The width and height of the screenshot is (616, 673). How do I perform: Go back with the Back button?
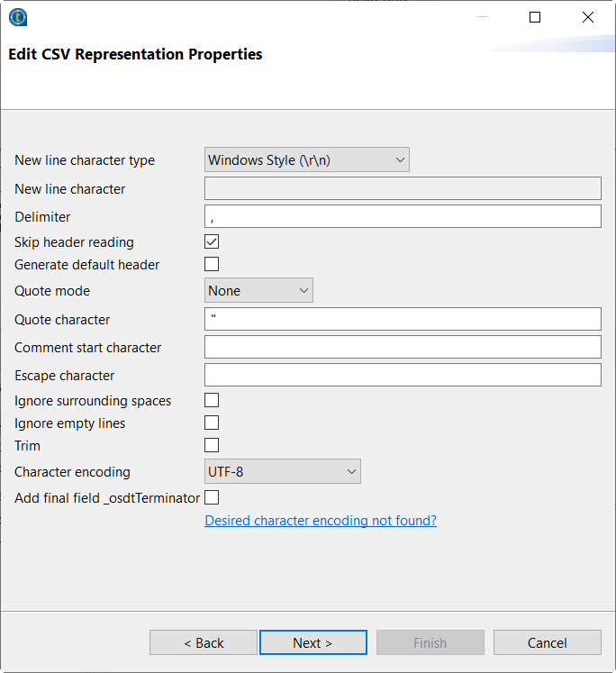pos(204,642)
